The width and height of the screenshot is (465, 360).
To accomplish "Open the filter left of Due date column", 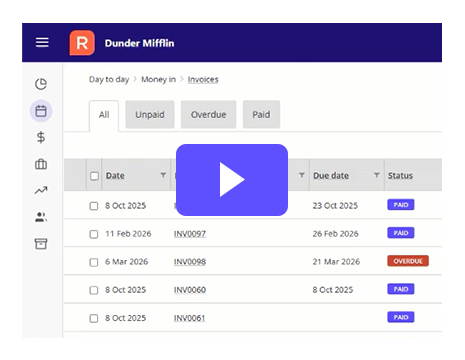I will coord(302,175).
